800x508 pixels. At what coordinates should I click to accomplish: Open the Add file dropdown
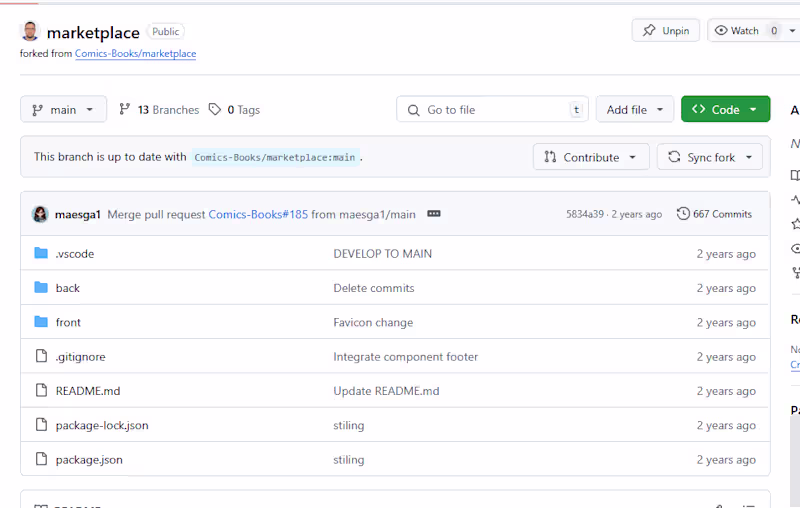coord(635,110)
